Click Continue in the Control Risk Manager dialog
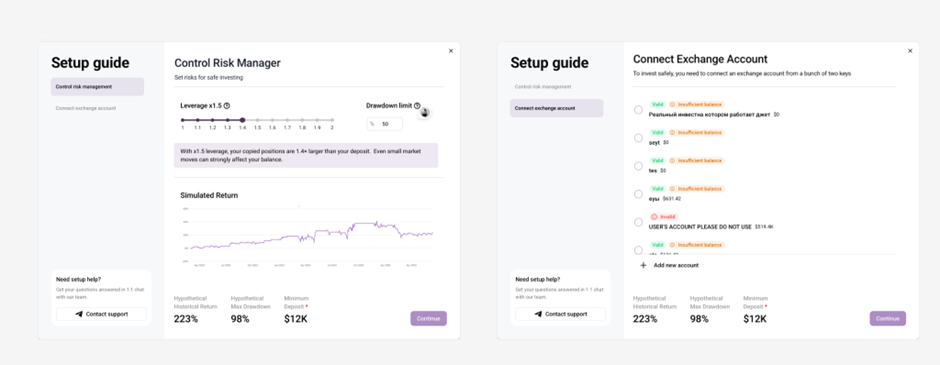Image resolution: width=940 pixels, height=365 pixels. point(429,318)
